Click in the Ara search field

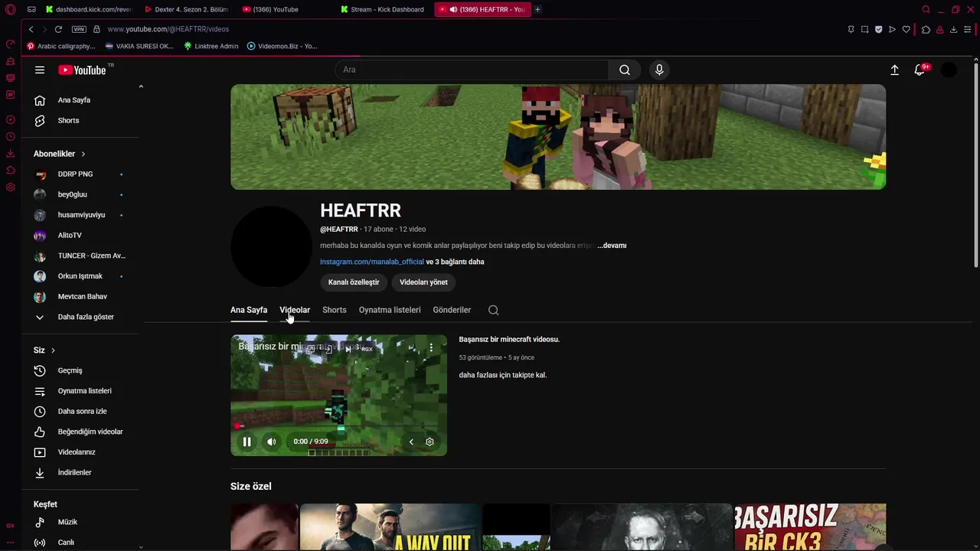click(x=472, y=70)
